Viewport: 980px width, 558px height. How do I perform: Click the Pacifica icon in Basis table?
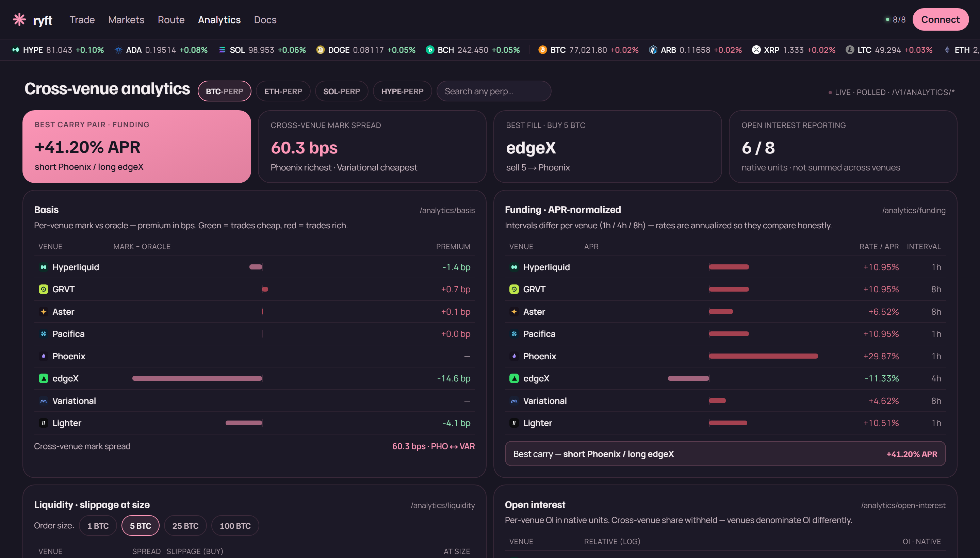(44, 334)
